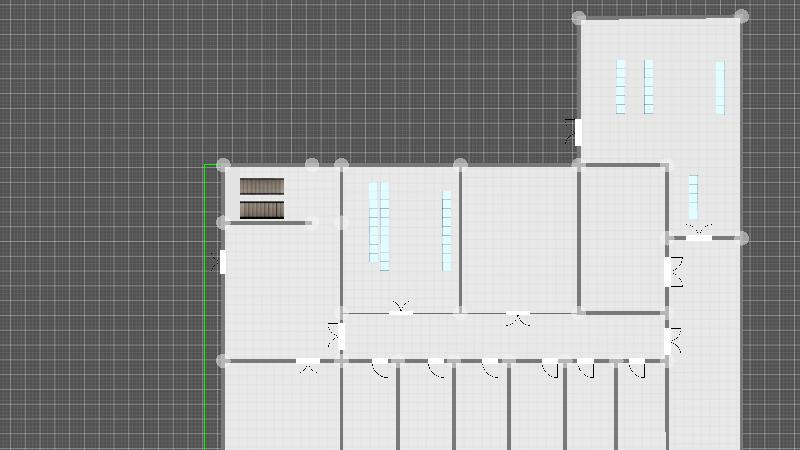Select the leftmost shelf in the top-right room
The height and width of the screenshot is (450, 800).
point(621,87)
